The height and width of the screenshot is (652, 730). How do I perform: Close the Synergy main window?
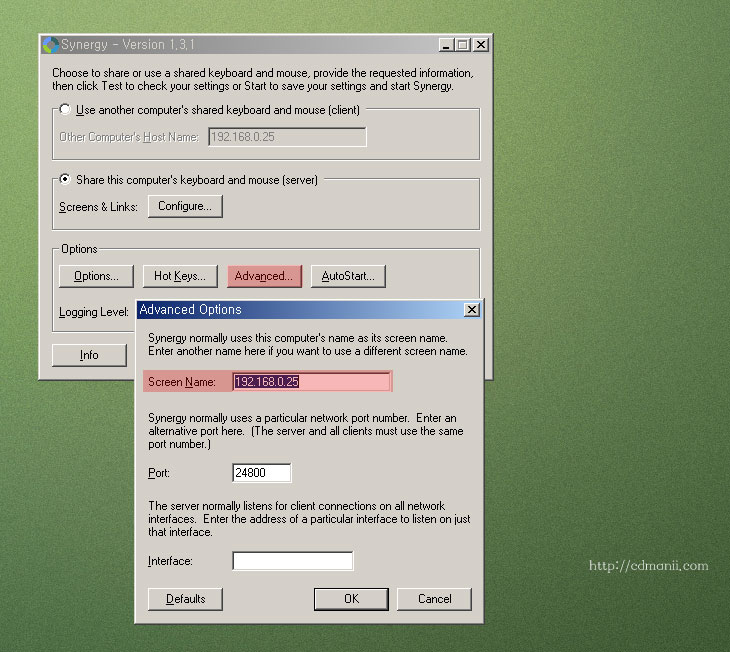(481, 45)
